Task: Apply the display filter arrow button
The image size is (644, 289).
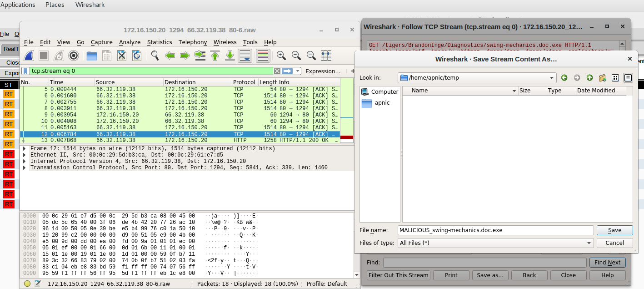Action: [287, 71]
